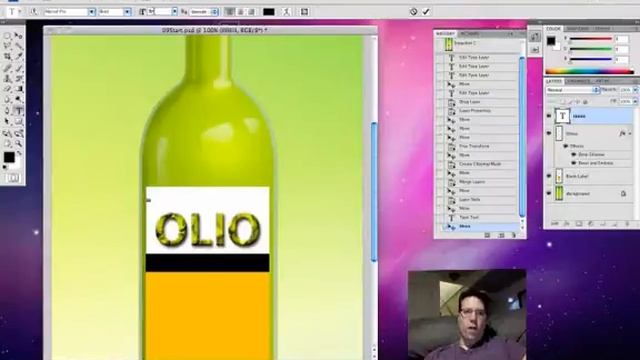Viewport: 640px width, 360px height.
Task: Hide the Blank Label layer
Action: pyautogui.click(x=549, y=176)
